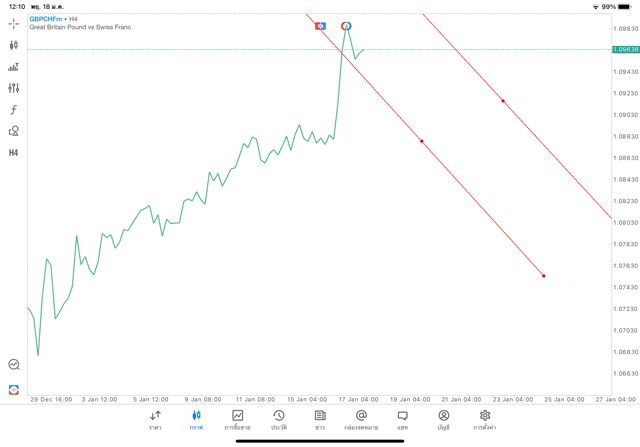Open the drawing objects shapes icon
The image size is (640, 447).
[x=13, y=130]
